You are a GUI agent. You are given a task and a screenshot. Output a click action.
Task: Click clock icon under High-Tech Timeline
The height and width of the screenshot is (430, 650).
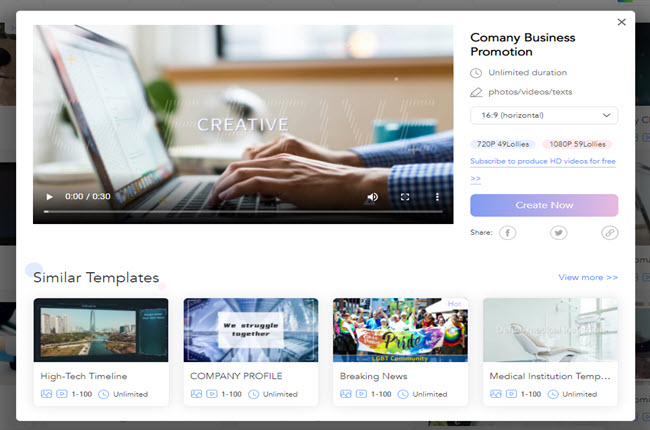pos(104,394)
